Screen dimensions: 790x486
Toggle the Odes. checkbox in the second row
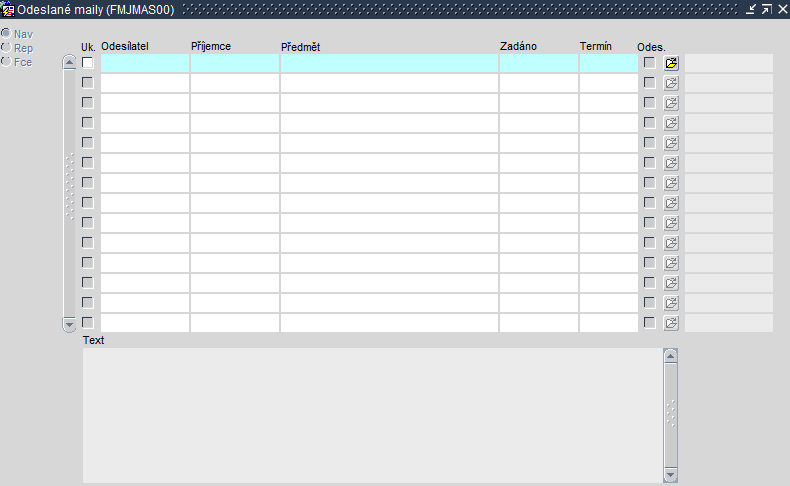coord(649,83)
